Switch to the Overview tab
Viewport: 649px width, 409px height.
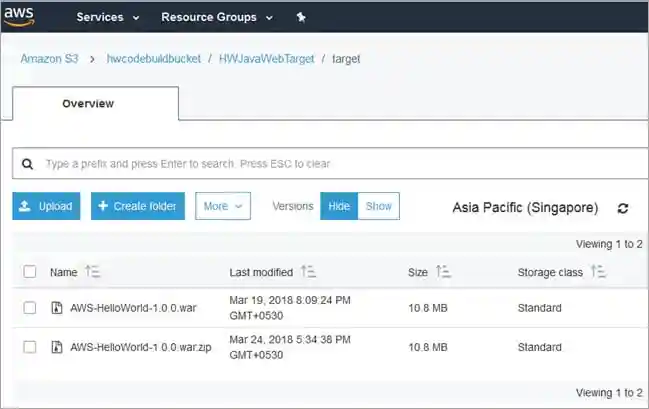click(88, 104)
